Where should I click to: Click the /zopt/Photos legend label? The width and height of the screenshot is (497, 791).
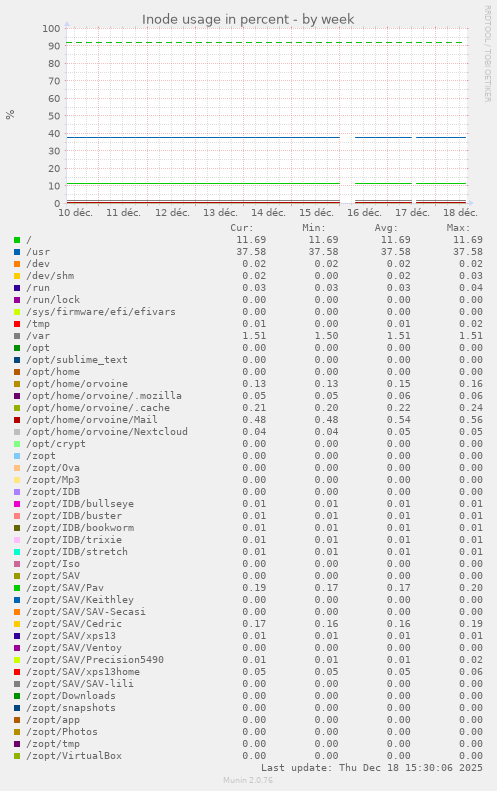[x=62, y=732]
